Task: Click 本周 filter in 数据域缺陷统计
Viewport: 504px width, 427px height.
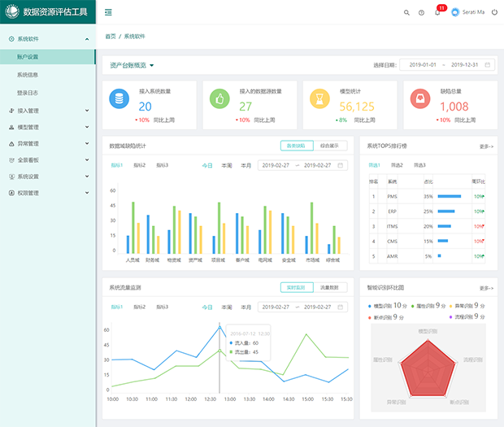Action: [227, 166]
